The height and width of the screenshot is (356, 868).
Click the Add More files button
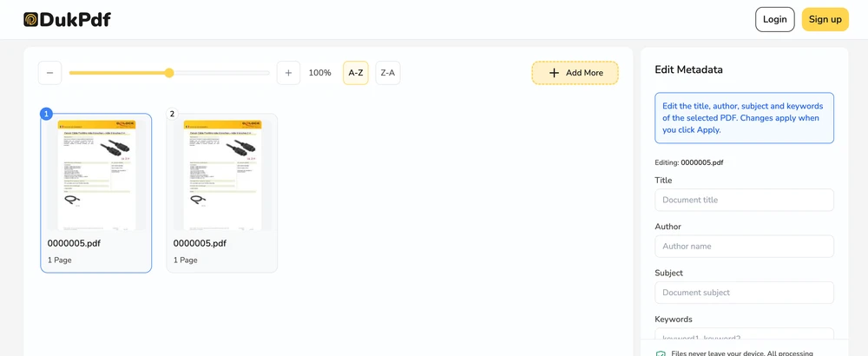(575, 73)
